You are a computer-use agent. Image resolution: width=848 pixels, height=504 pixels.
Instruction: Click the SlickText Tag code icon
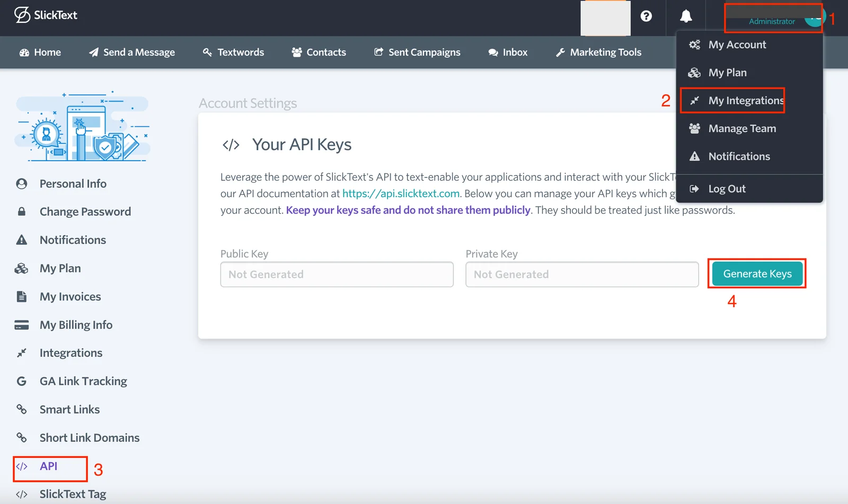pos(22,494)
